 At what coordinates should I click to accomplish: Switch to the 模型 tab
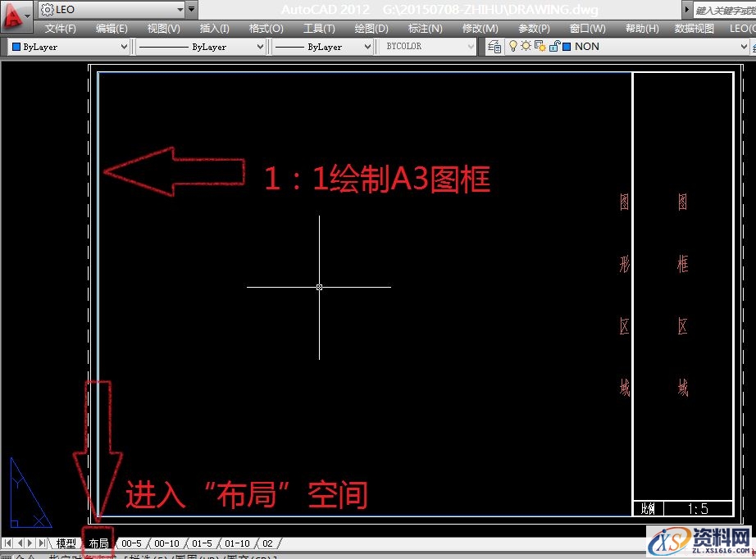pos(65,543)
